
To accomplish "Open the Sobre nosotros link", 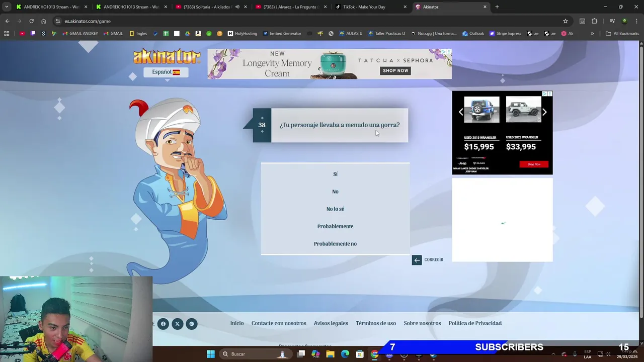I will point(422,323).
